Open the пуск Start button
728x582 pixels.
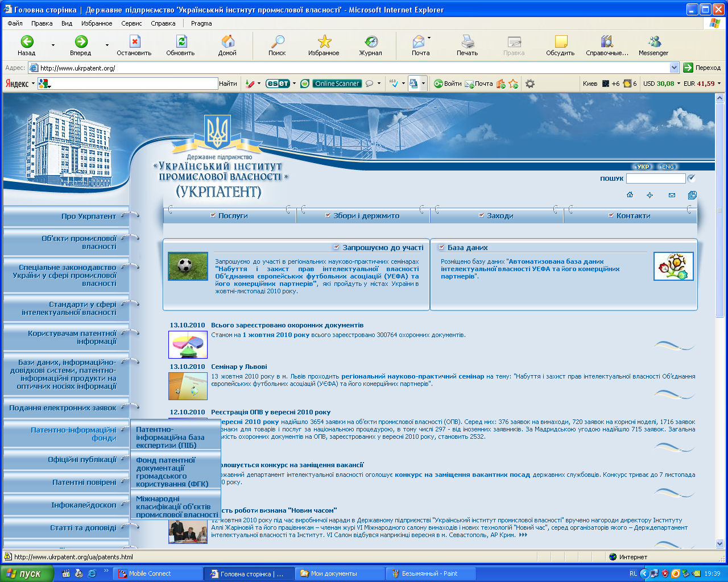click(27, 573)
